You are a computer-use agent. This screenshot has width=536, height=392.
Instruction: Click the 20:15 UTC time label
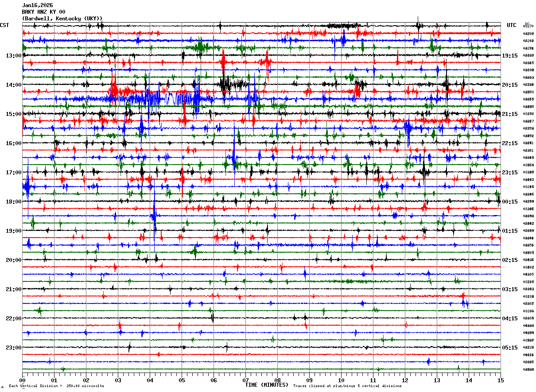pos(510,85)
